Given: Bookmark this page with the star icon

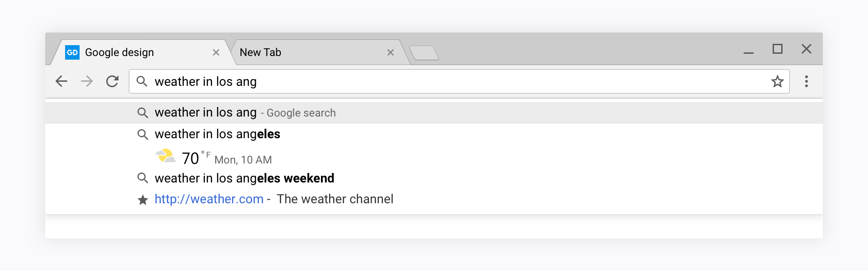Looking at the screenshot, I should 777,81.
